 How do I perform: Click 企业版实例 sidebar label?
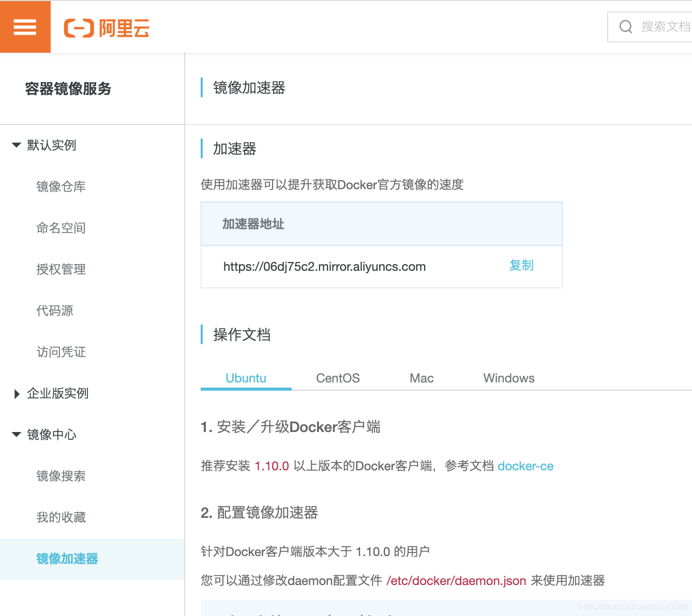click(x=58, y=393)
